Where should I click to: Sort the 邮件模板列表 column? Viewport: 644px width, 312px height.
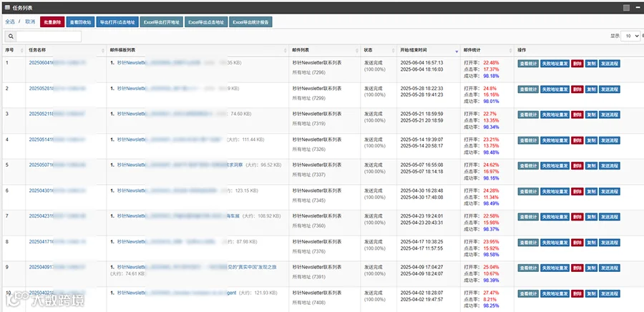[x=286, y=50]
